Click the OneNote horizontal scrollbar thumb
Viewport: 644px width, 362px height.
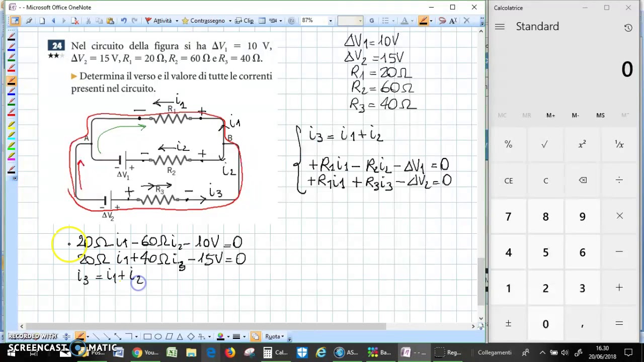206,326
